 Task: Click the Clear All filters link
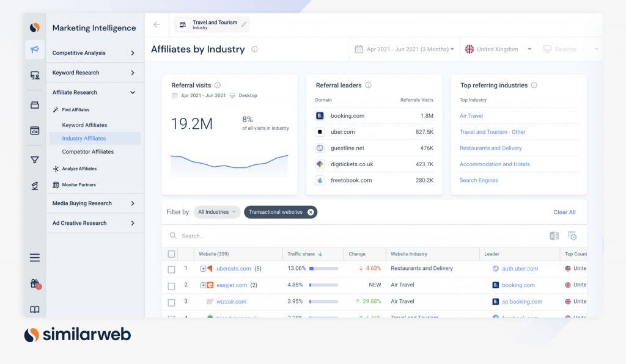click(x=564, y=212)
